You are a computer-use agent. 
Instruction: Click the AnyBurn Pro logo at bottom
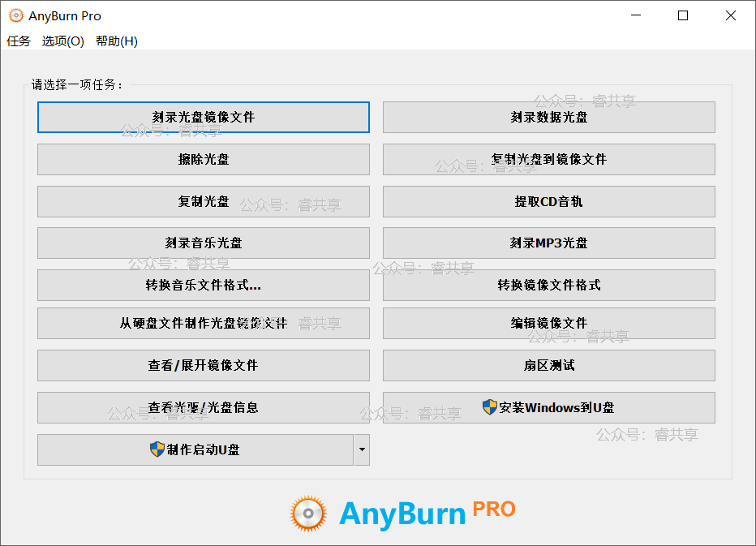tap(403, 513)
